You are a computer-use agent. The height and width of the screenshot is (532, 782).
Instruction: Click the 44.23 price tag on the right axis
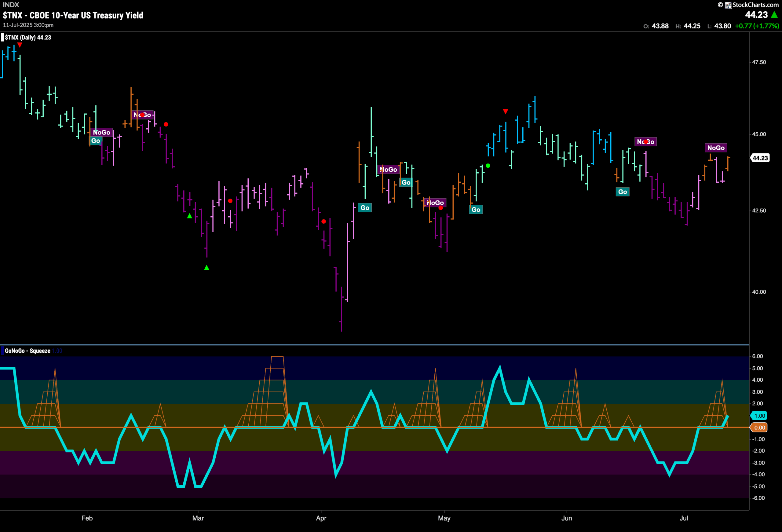[759, 157]
